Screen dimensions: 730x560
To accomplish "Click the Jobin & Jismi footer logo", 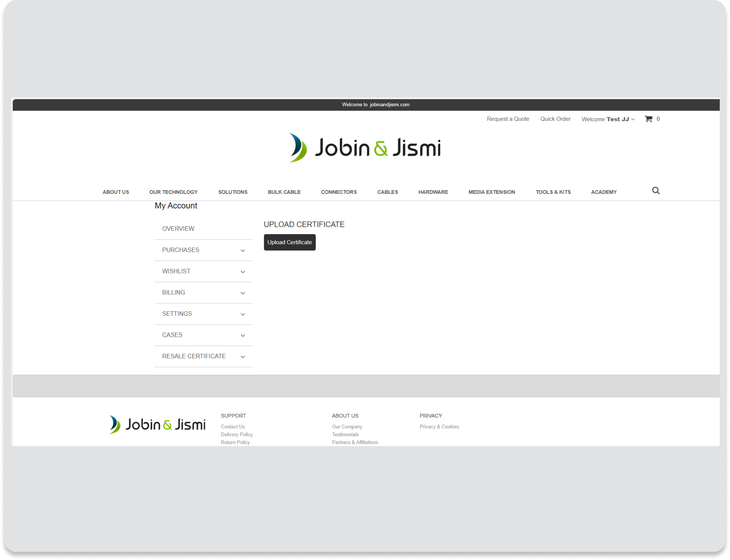I will tap(157, 424).
